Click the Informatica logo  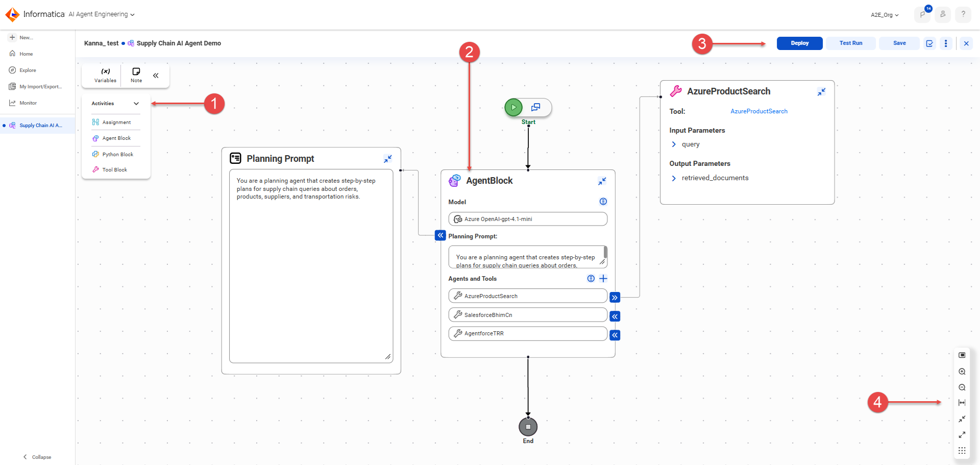[35, 14]
